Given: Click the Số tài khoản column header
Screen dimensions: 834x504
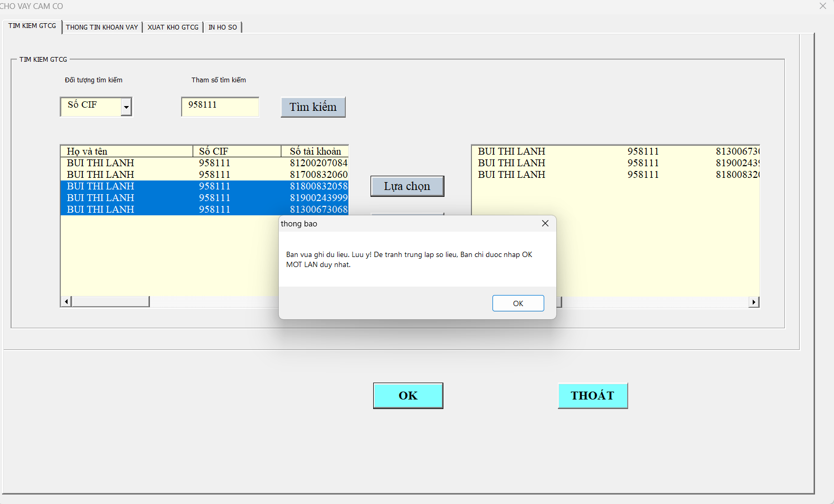Looking at the screenshot, I should pos(315,151).
